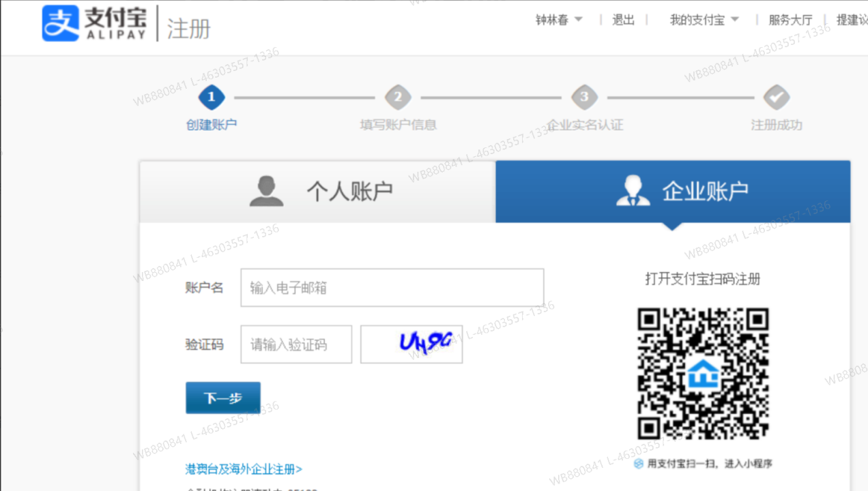The width and height of the screenshot is (868, 491).
Task: Click 填写账户信息 step label
Action: click(x=398, y=125)
